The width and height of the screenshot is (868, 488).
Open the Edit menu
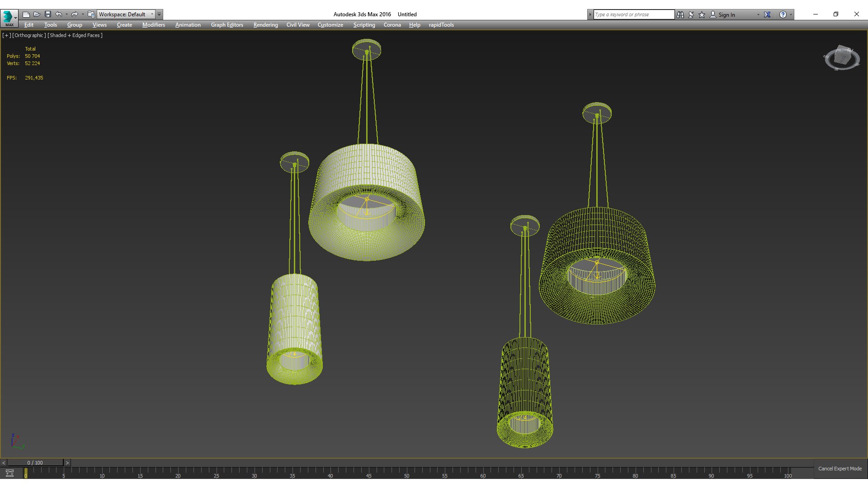pos(29,25)
